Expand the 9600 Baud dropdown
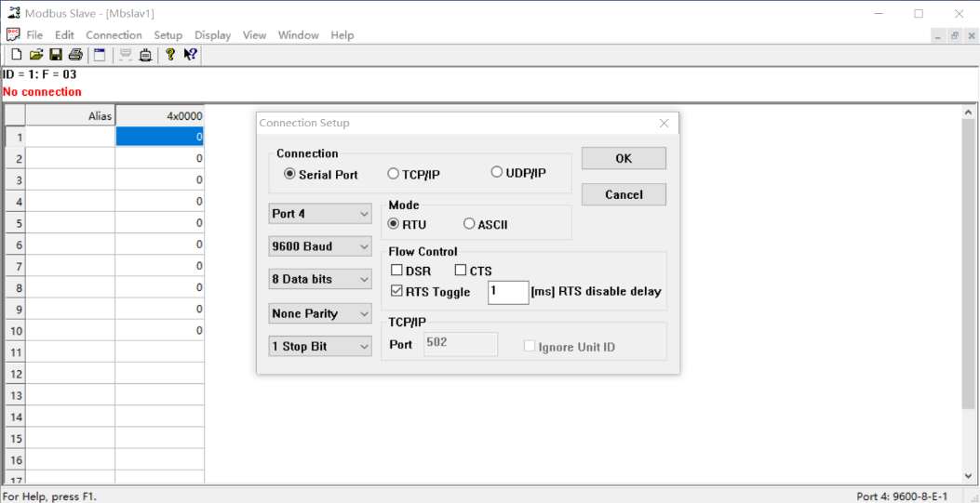The height and width of the screenshot is (503, 980). [319, 246]
